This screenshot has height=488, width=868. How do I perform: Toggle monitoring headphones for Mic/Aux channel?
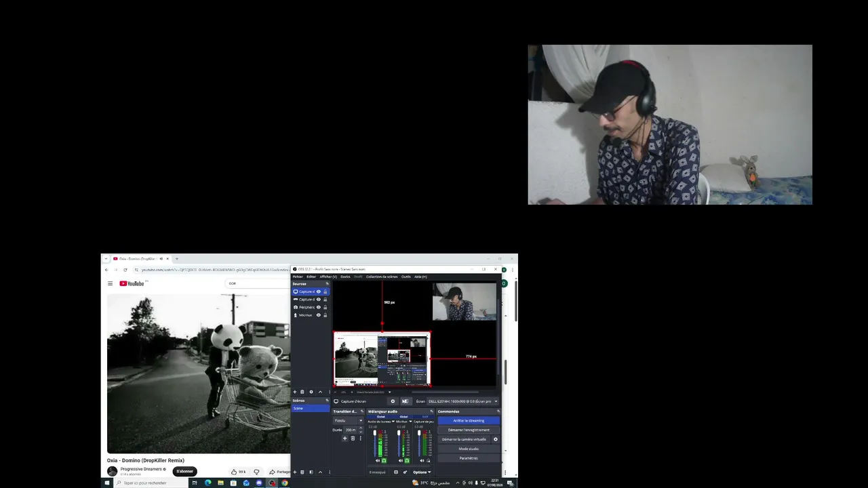coord(407,461)
